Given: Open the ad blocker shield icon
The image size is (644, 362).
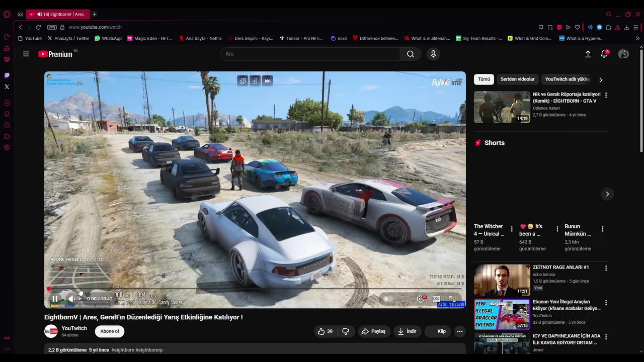Looking at the screenshot, I should (x=559, y=27).
